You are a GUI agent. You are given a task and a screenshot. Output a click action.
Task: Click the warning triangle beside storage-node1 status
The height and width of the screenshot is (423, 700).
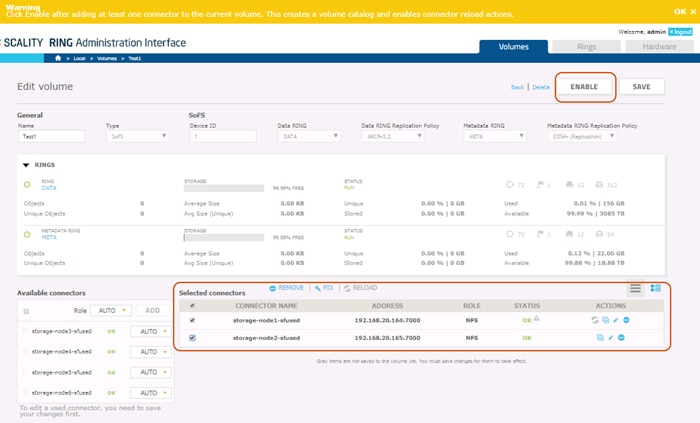537,319
